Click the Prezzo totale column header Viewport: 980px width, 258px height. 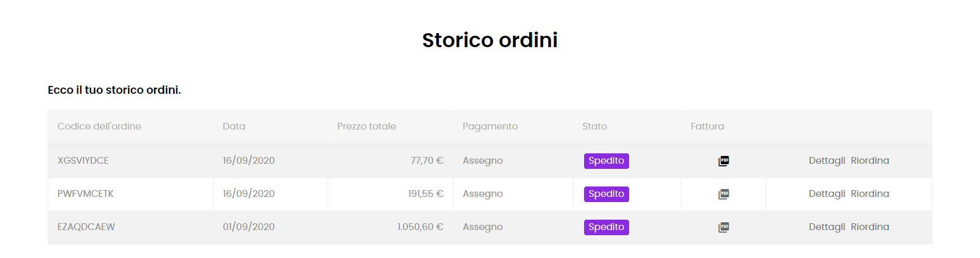pos(366,126)
